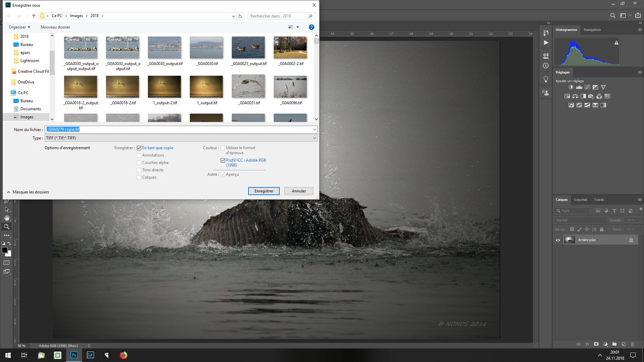Select the Zoom tool in the toolbar

[x=7, y=227]
